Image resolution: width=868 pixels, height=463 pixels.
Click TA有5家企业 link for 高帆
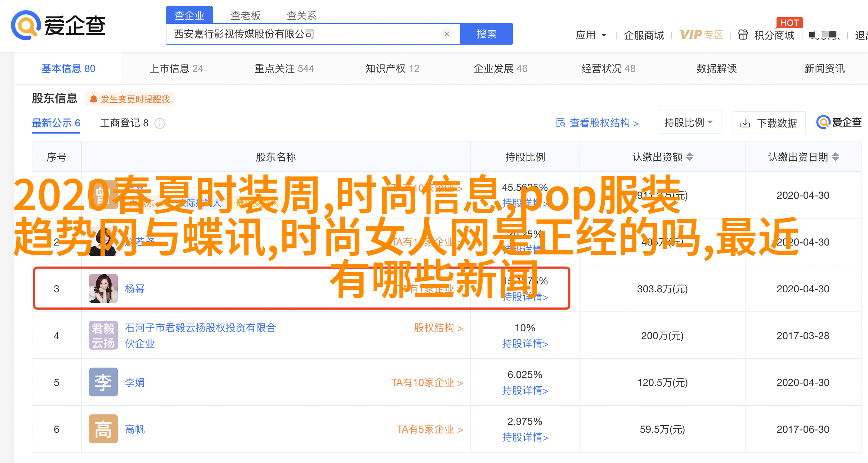pyautogui.click(x=430, y=429)
